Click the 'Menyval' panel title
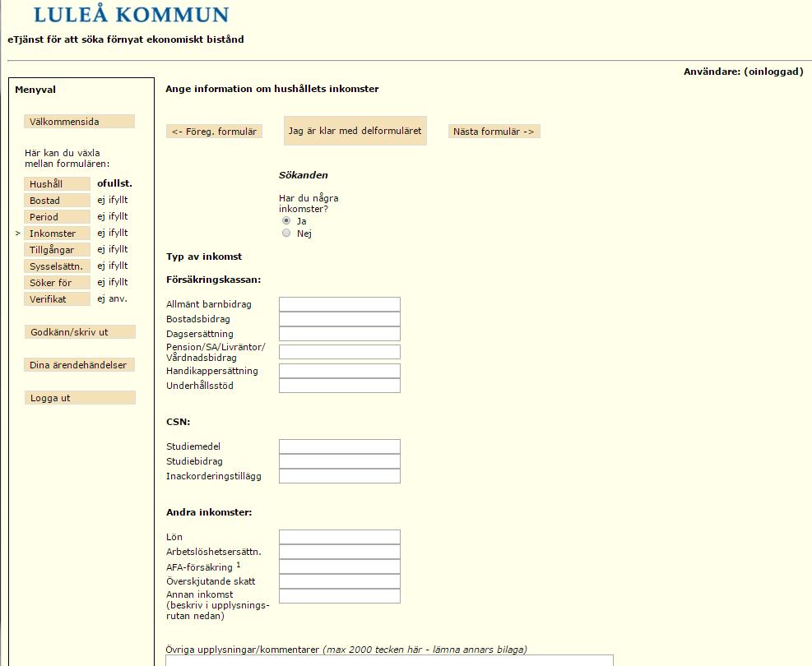This screenshot has width=812, height=666. point(35,90)
